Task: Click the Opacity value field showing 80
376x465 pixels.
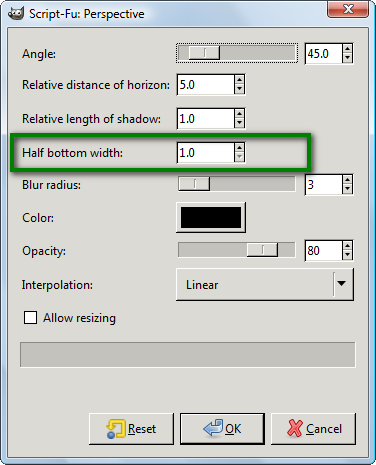Action: 323,250
